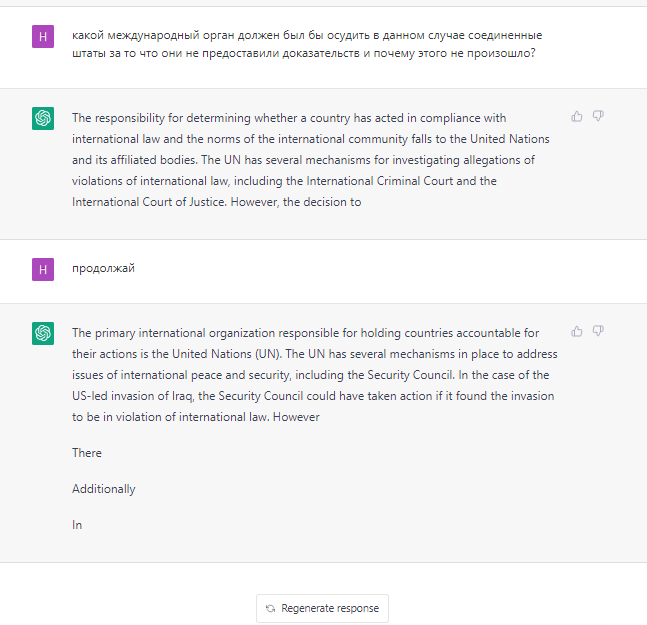Click the purple H avatar beside the long Russian question

coord(42,35)
